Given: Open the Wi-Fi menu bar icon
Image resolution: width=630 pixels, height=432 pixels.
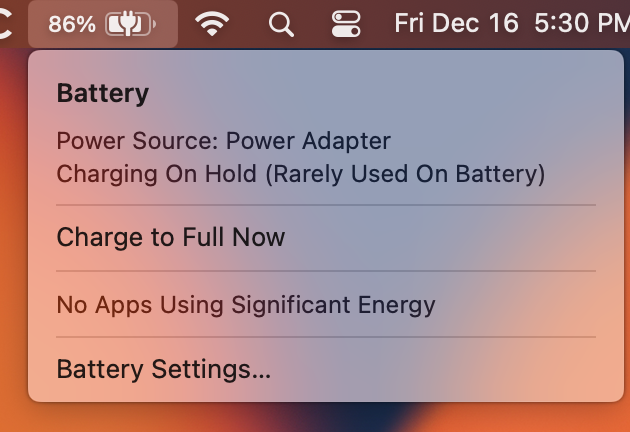Looking at the screenshot, I should (212, 24).
